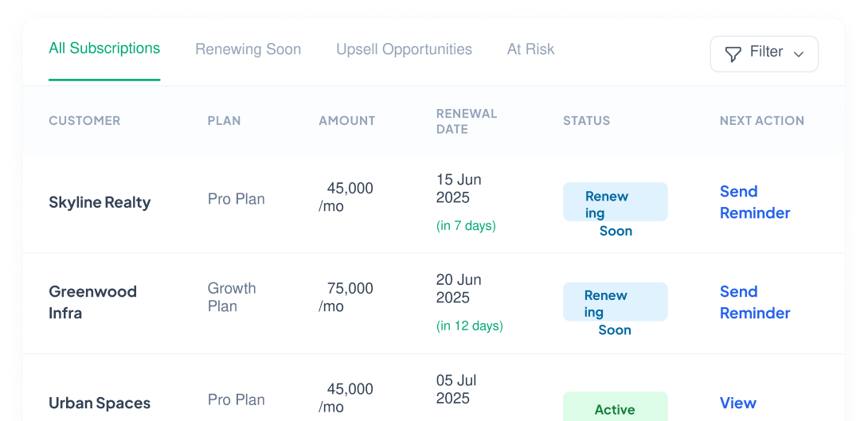Click Skyline Realty's Renewing Soon status badge
Viewport: 868px width, 421px height.
click(615, 202)
